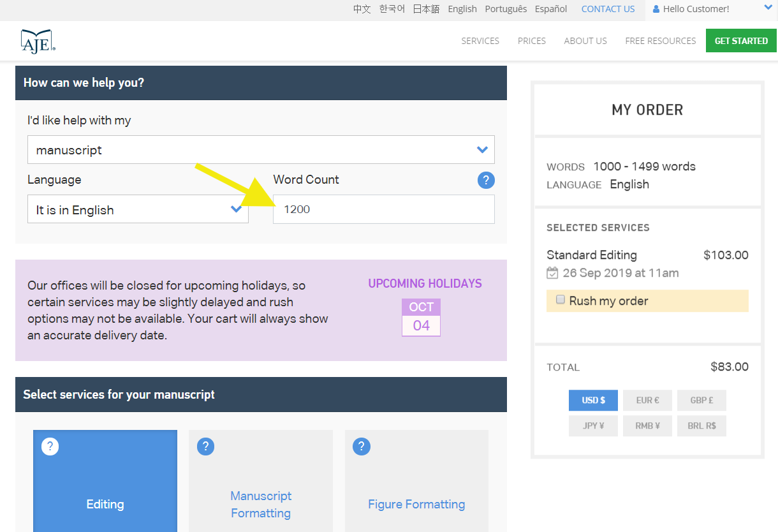Image resolution: width=778 pixels, height=532 pixels.
Task: Click the Selected Services label
Action: 598,228
